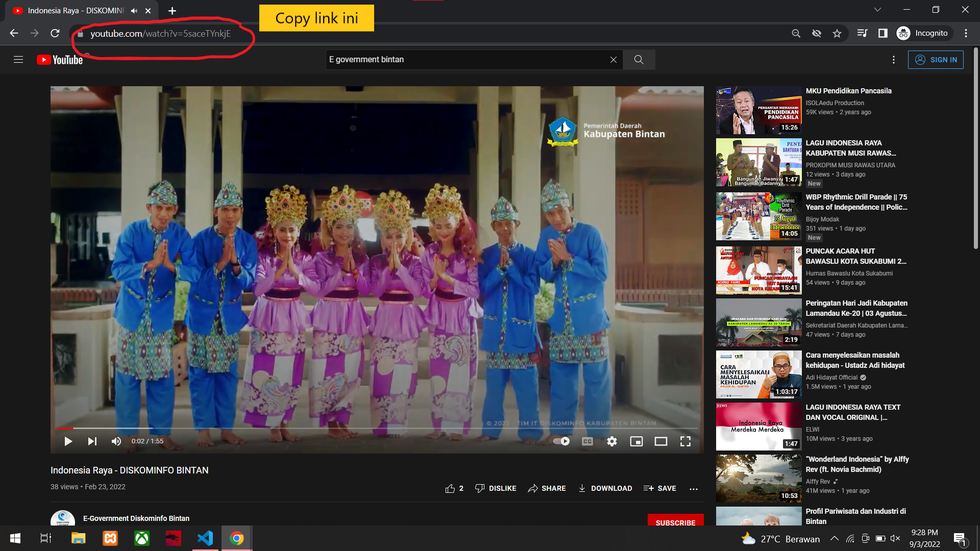Toggle the autoplay switch
Viewport: 980px width, 551px height.
coord(561,441)
